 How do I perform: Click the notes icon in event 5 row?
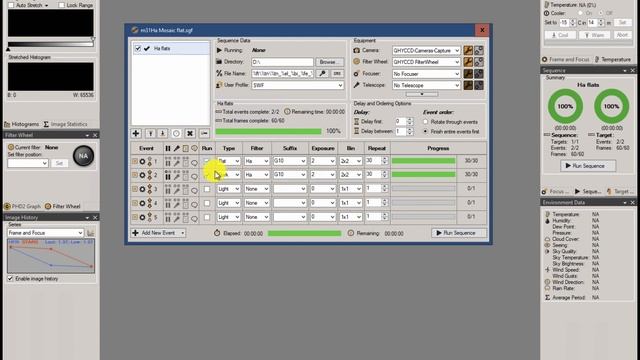(185, 218)
